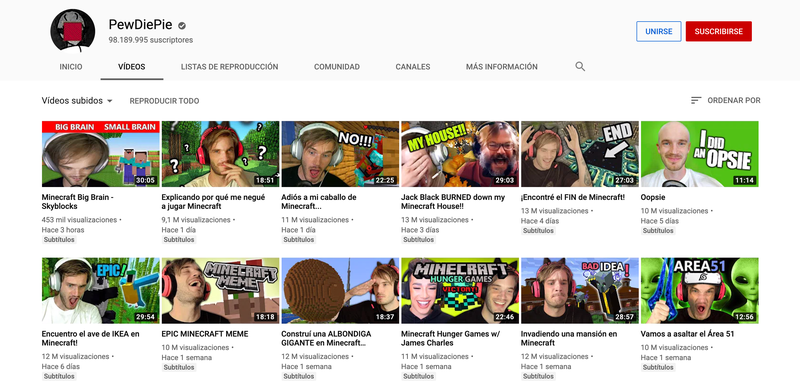The height and width of the screenshot is (392, 800).
Task: Click the verified checkmark badge
Action: (x=182, y=26)
